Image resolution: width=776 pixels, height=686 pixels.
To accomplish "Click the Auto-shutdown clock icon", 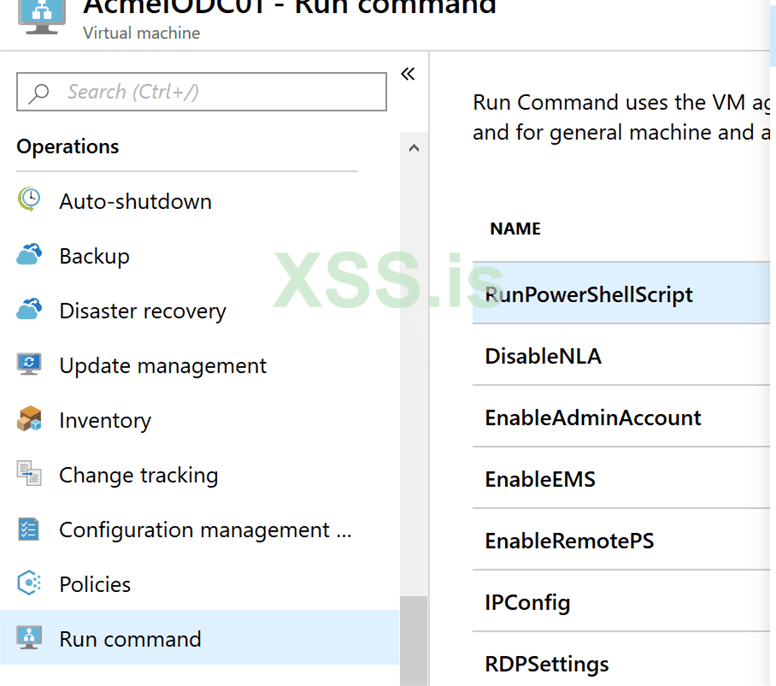I will click(x=29, y=200).
